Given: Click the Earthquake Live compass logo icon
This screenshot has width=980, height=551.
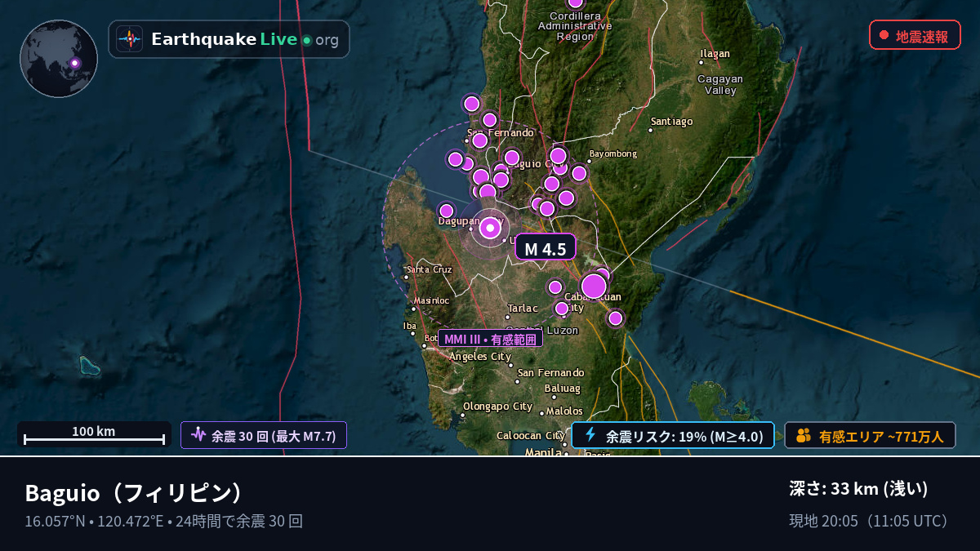Looking at the screenshot, I should (129, 39).
